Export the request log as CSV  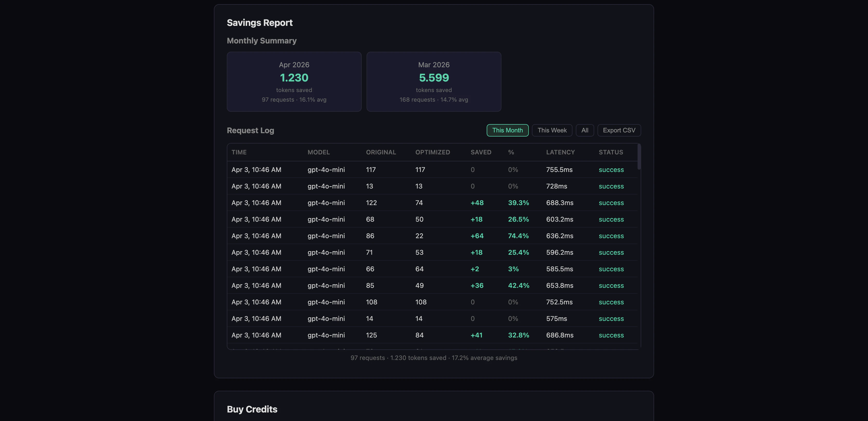(x=619, y=130)
